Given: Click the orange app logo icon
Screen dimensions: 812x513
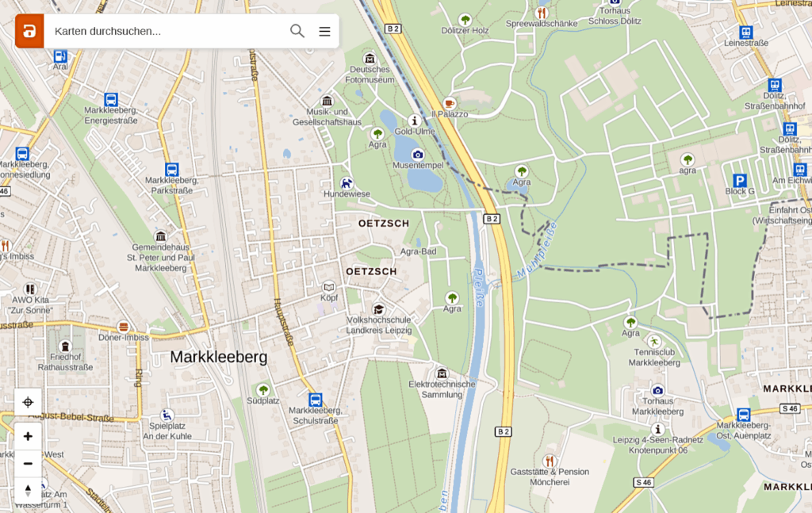Looking at the screenshot, I should 29,31.
